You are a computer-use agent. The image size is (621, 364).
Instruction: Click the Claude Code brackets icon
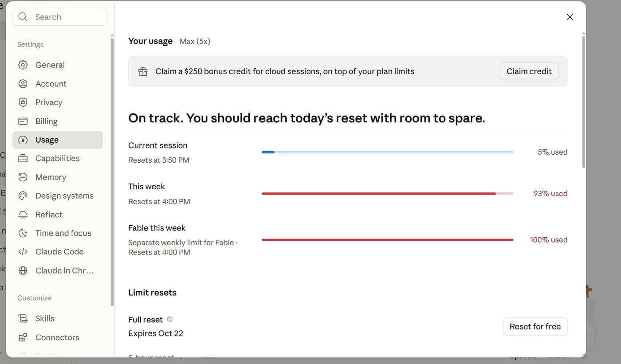point(23,252)
